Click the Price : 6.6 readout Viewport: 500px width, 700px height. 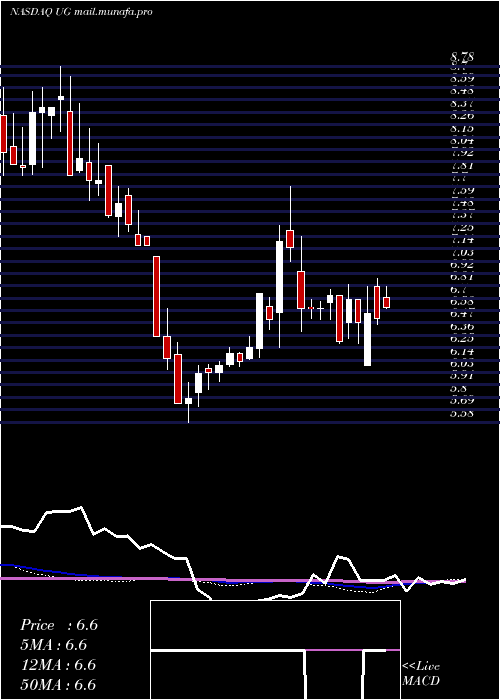click(x=59, y=625)
